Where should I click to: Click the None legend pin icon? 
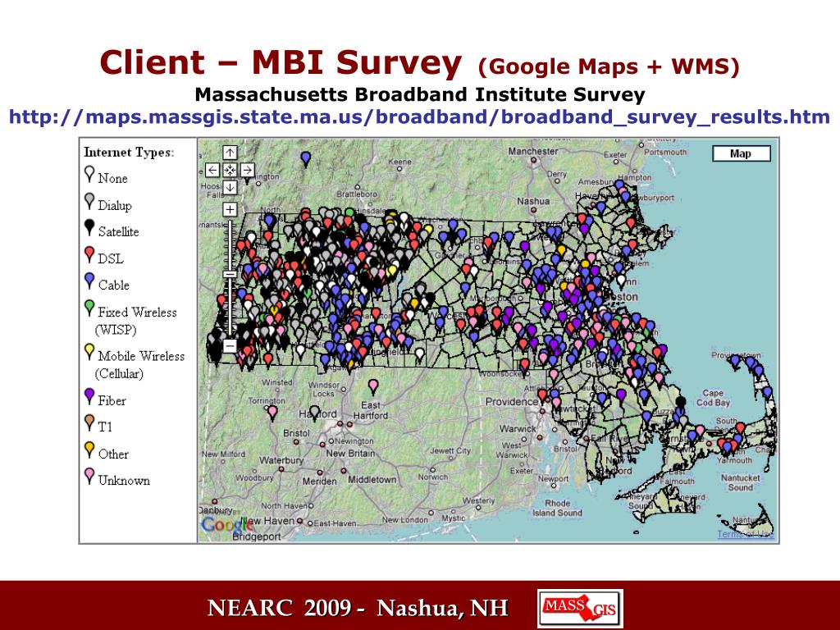click(89, 174)
